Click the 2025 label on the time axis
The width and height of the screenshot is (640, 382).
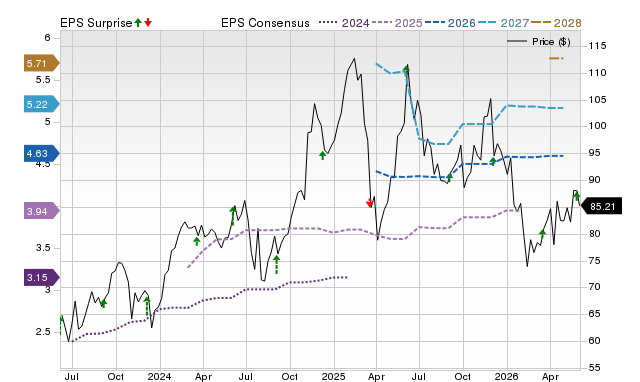[333, 376]
